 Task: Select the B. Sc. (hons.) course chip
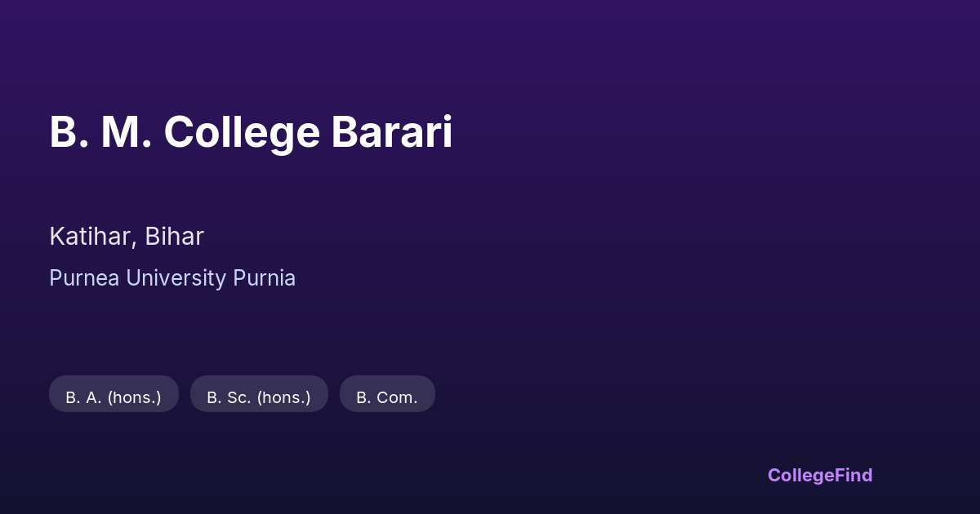259,397
